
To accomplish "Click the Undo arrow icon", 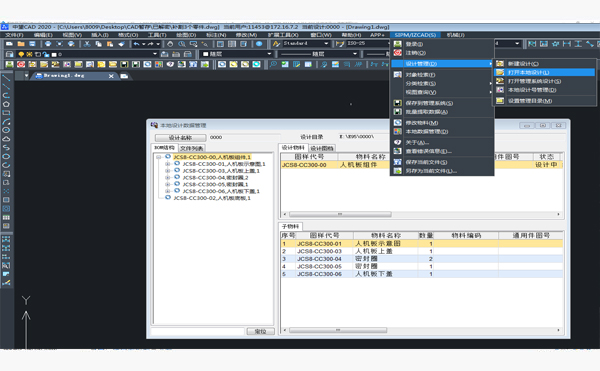I will [137, 44].
